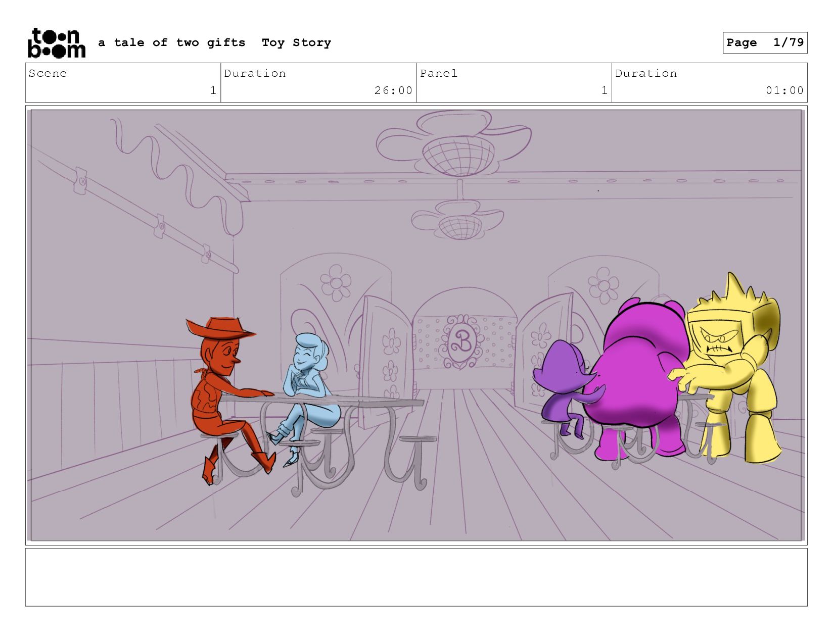Click the yellow robot character in the panel
The width and height of the screenshot is (834, 644).
(728, 369)
